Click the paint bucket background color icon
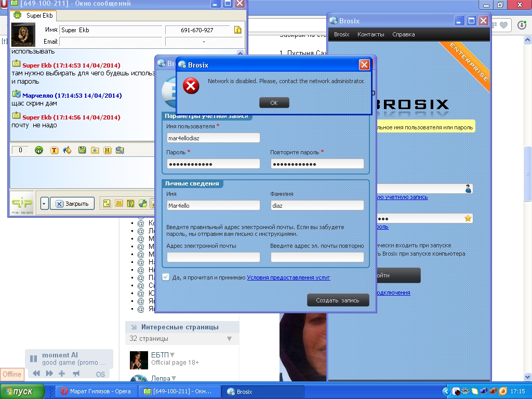532x399 pixels. point(66,150)
